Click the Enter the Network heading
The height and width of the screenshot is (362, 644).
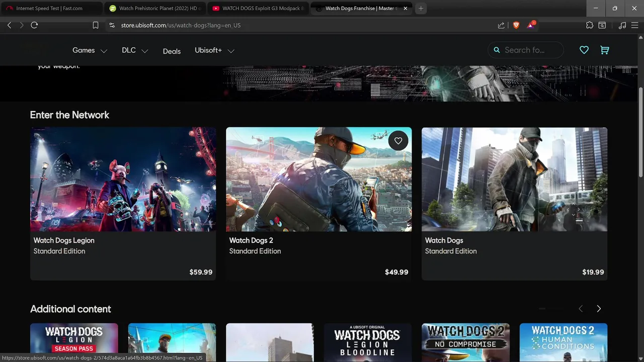tap(69, 115)
